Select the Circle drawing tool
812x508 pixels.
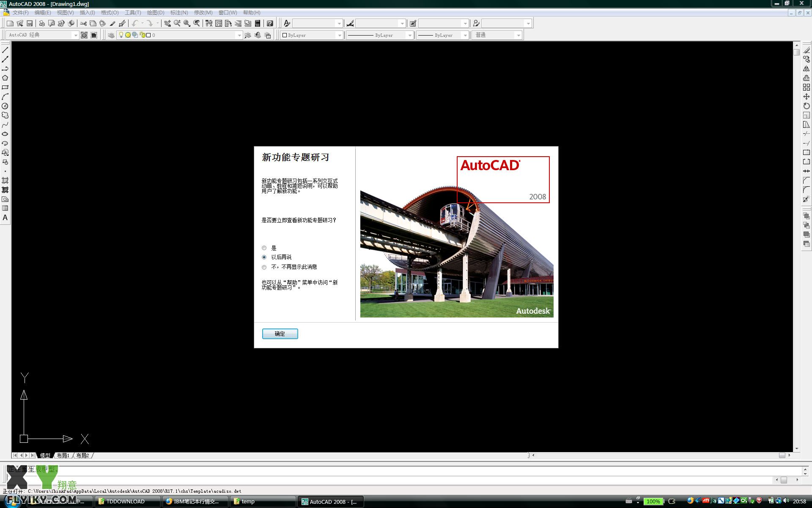click(x=5, y=106)
